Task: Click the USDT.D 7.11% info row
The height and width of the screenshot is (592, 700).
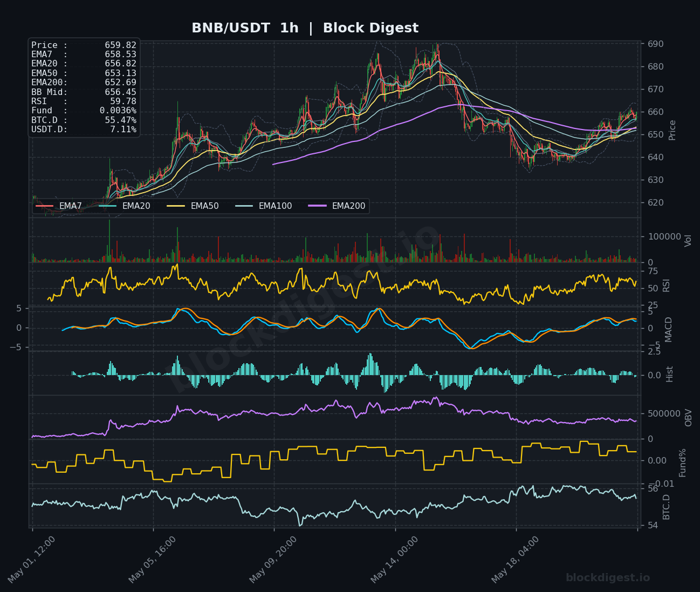Action: click(x=84, y=130)
